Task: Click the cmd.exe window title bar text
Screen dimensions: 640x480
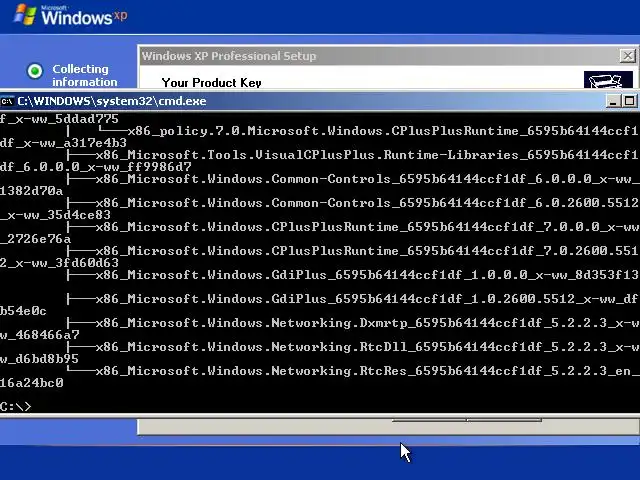Action: (112, 101)
